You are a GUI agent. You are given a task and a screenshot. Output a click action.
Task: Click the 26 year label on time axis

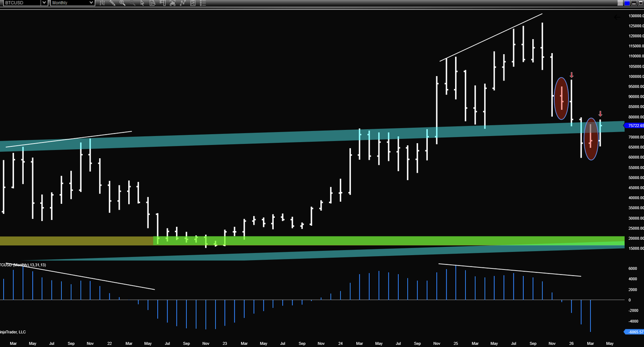[572, 343]
